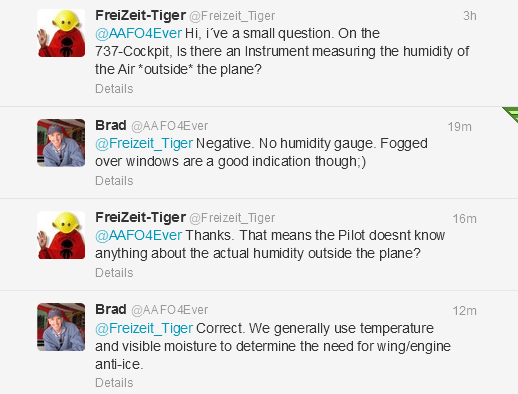This screenshot has height=394, width=518.
Task: Click the FreiZeit-Tiger name in the 16m tweet
Action: pyautogui.click(x=140, y=217)
